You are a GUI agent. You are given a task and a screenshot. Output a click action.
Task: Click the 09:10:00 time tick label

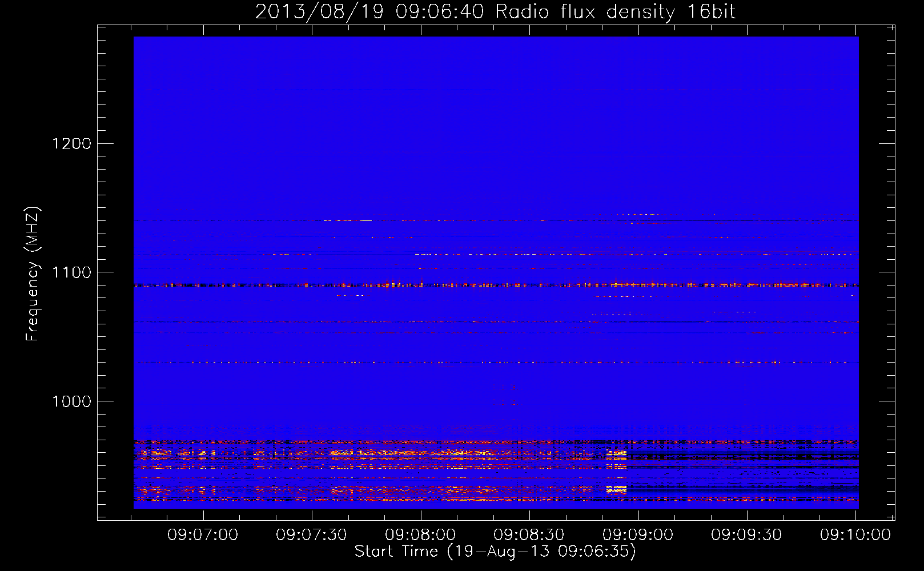point(855,534)
